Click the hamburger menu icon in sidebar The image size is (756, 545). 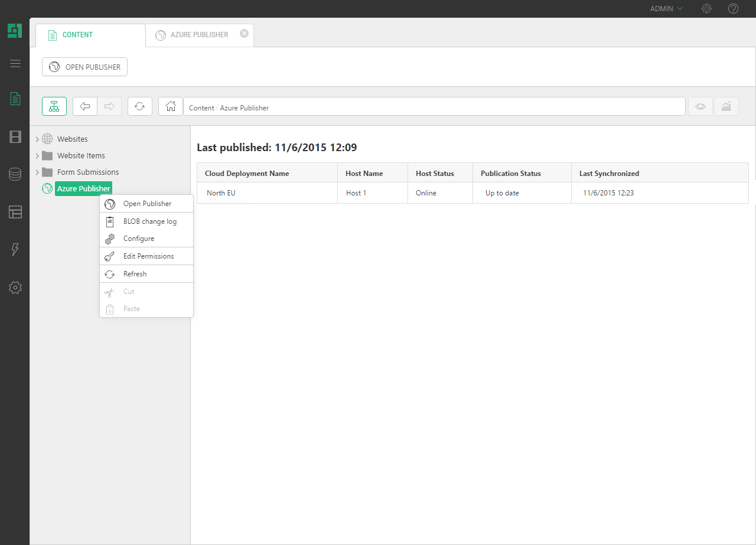pos(15,64)
